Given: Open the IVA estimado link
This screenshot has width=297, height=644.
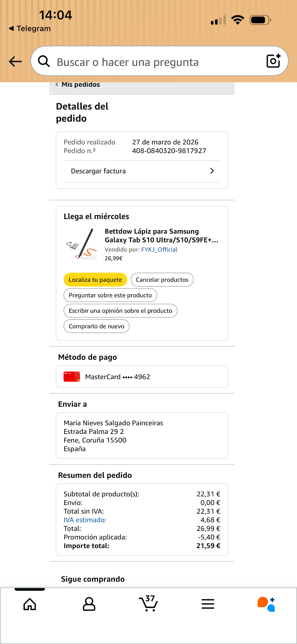Looking at the screenshot, I should pos(85,520).
